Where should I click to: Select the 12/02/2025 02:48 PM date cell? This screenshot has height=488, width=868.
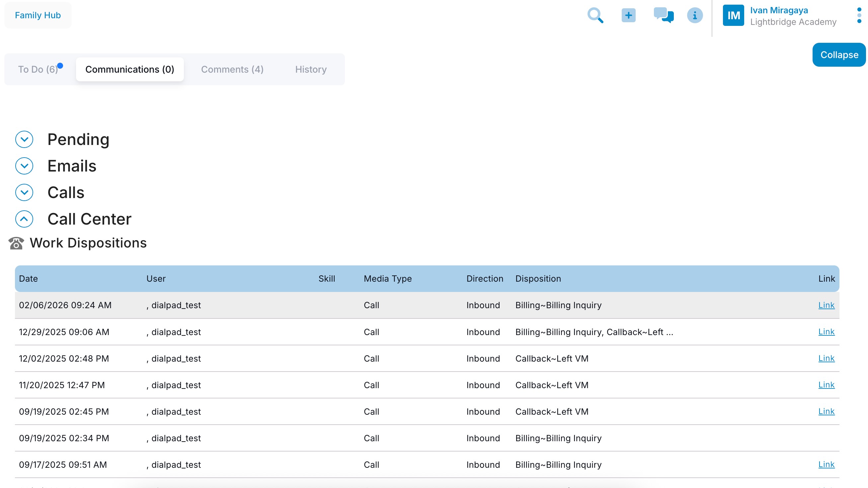(x=64, y=359)
